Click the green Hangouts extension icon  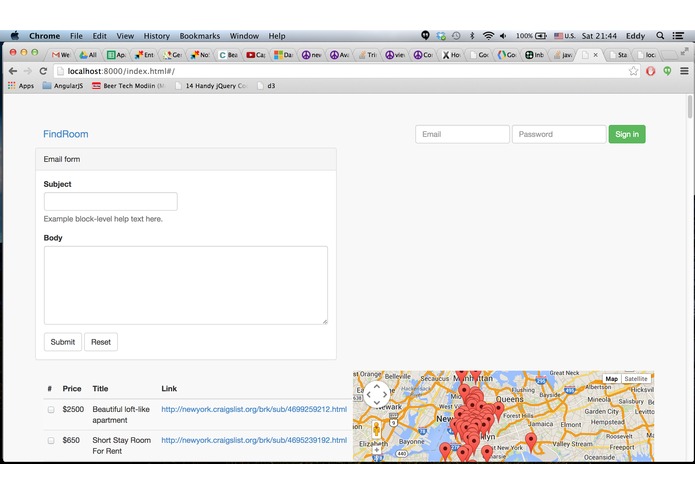click(x=667, y=71)
